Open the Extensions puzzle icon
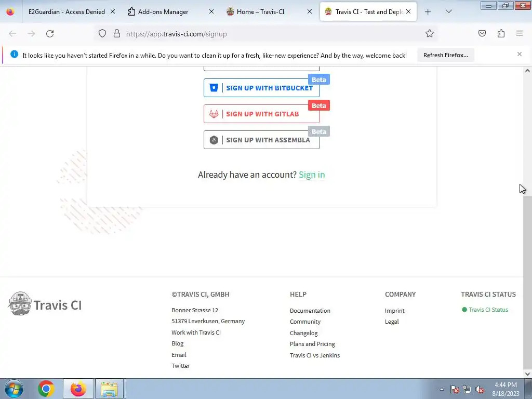 [501, 33]
